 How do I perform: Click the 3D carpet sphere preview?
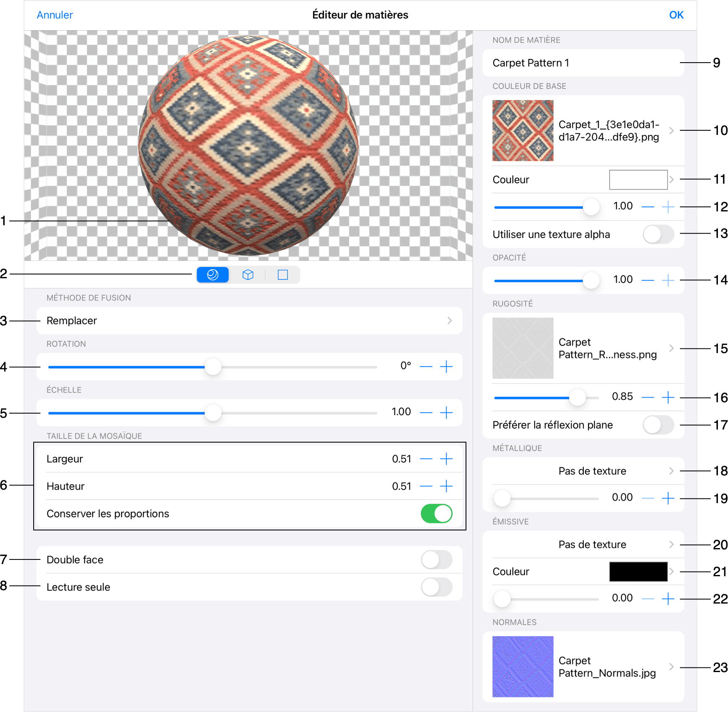tap(249, 145)
